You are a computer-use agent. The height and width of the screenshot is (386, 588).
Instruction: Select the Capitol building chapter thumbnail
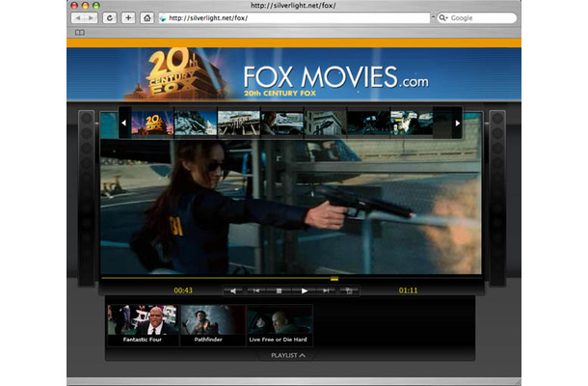[196, 124]
